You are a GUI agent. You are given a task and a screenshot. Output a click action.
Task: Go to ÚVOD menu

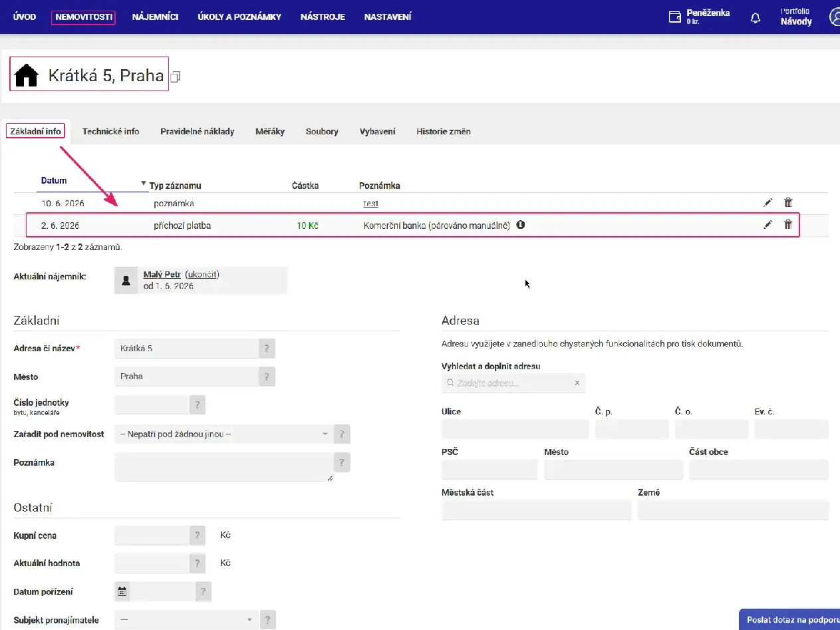(25, 17)
